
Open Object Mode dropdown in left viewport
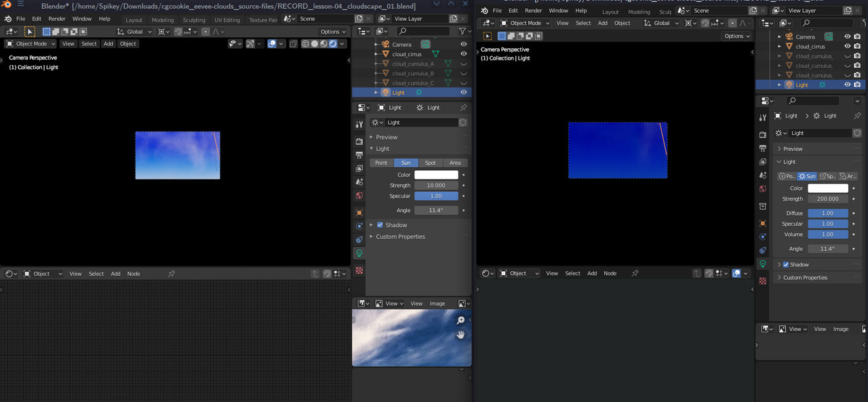pyautogui.click(x=32, y=43)
